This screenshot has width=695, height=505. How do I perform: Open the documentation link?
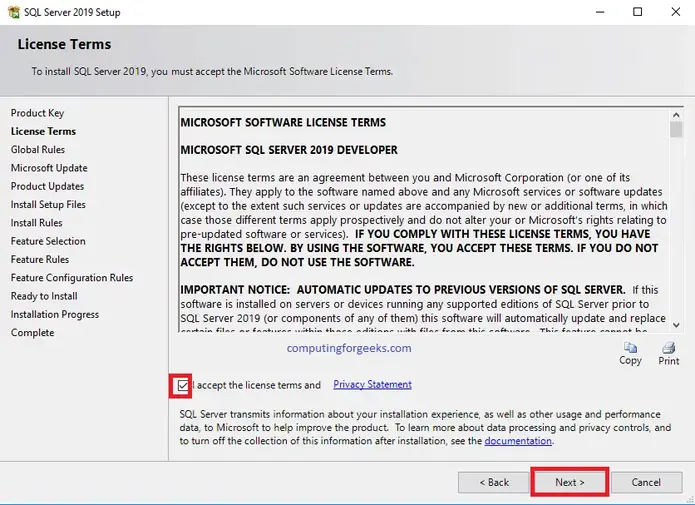(518, 441)
